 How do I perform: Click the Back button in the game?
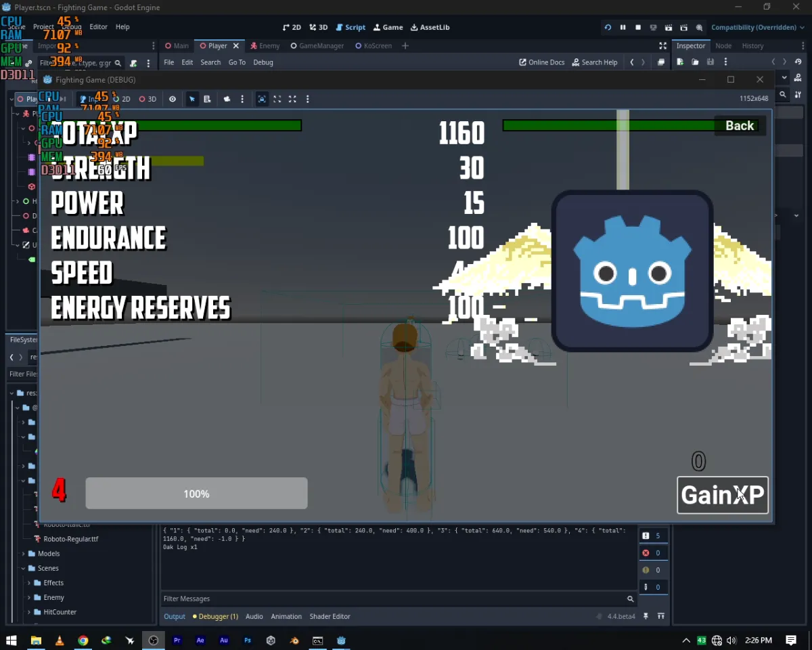(740, 126)
